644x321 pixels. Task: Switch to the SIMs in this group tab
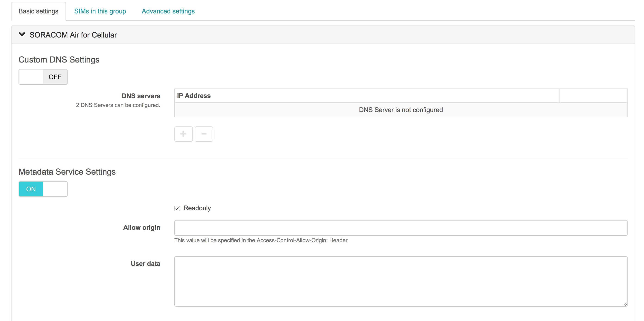pos(100,11)
